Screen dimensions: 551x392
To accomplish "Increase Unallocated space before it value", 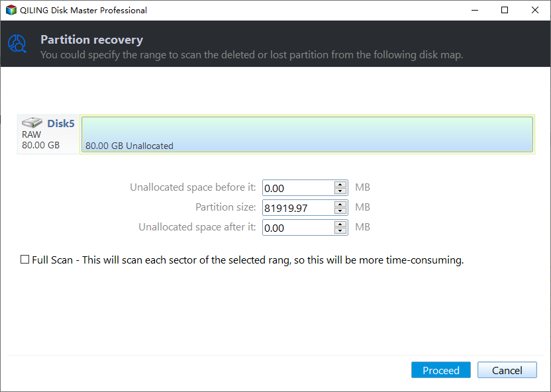I will coord(340,184).
